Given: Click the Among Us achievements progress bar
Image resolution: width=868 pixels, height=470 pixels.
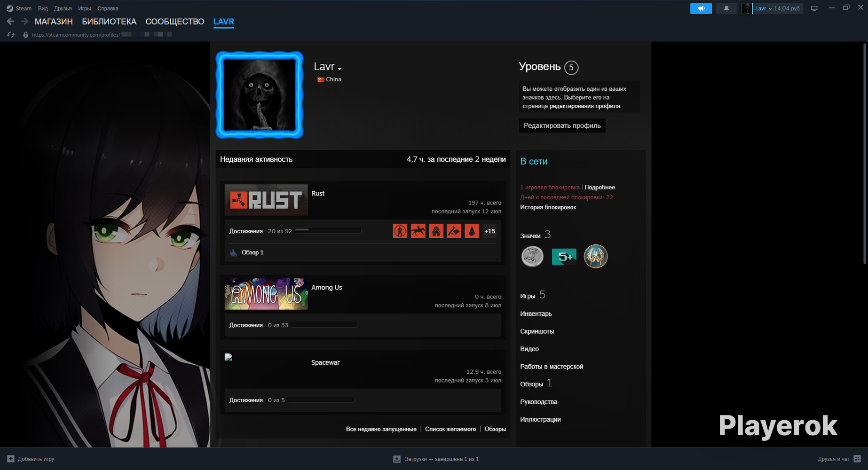Looking at the screenshot, I should pos(324,325).
